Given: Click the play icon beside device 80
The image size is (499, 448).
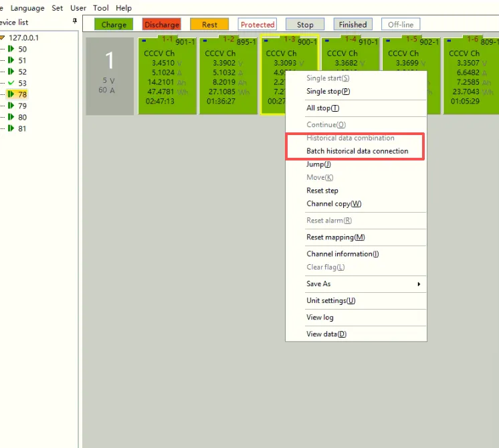Looking at the screenshot, I should (11, 117).
